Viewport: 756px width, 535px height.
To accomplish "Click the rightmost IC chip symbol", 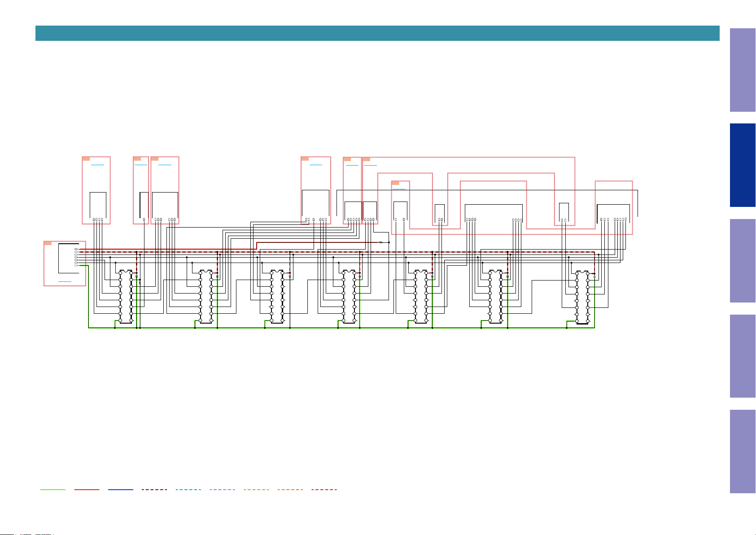I will pyautogui.click(x=582, y=297).
